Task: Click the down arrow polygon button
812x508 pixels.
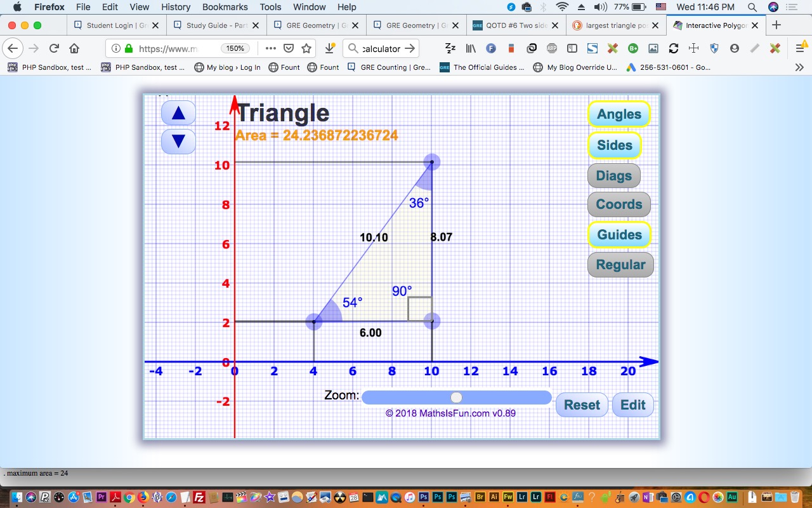Action: pos(178,141)
